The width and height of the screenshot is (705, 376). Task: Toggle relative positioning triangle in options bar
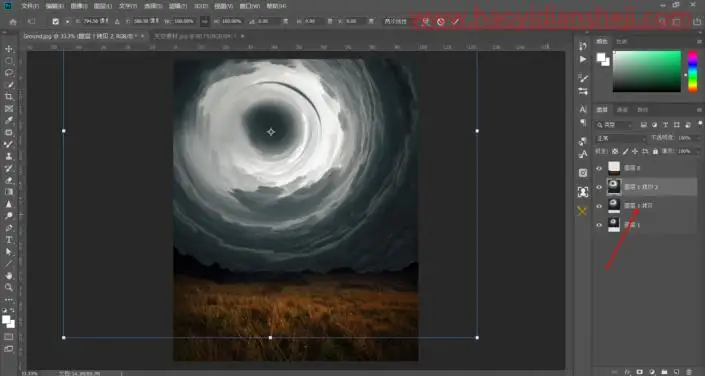pyautogui.click(x=117, y=21)
